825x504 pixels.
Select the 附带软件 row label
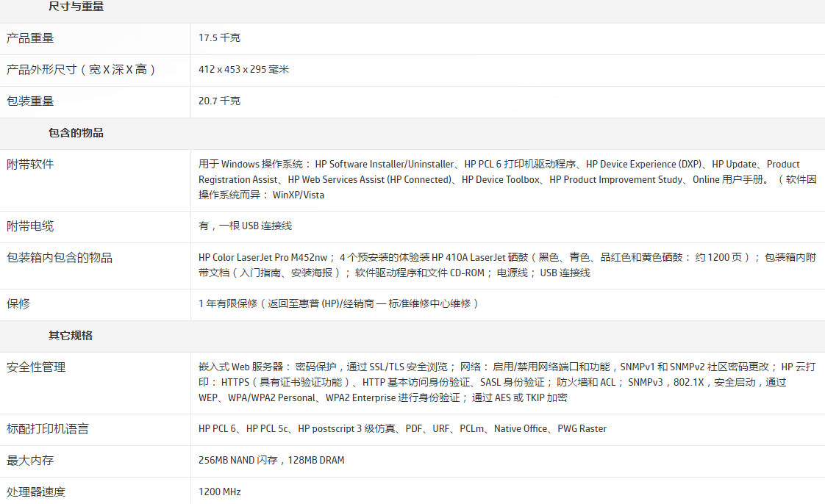pyautogui.click(x=30, y=165)
